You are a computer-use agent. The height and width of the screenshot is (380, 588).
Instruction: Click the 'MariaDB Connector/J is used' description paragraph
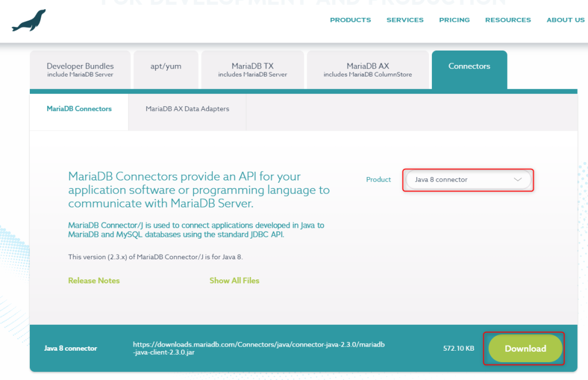(196, 230)
